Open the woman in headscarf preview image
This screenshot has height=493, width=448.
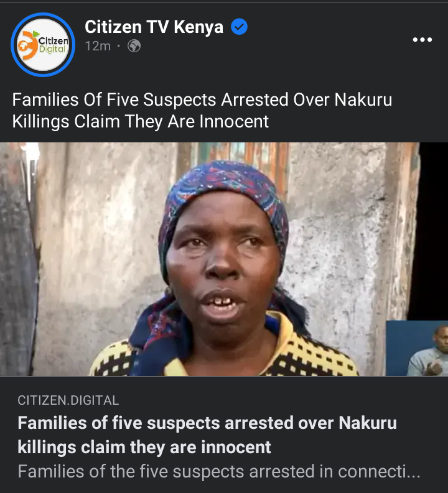(210, 259)
